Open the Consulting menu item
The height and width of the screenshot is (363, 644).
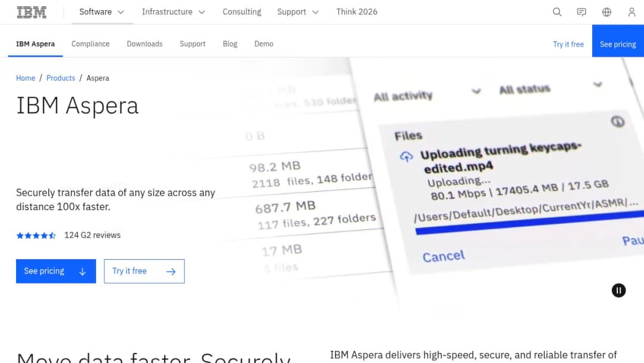tap(242, 12)
